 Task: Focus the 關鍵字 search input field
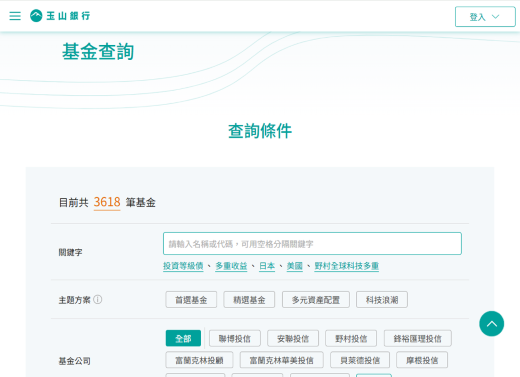pos(312,244)
